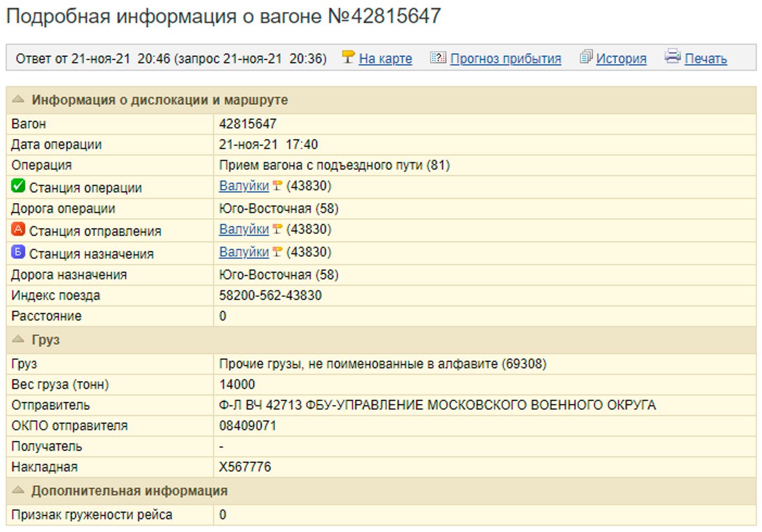Click map marker icon in Станция назначения row
762x532 pixels.
tap(277, 252)
